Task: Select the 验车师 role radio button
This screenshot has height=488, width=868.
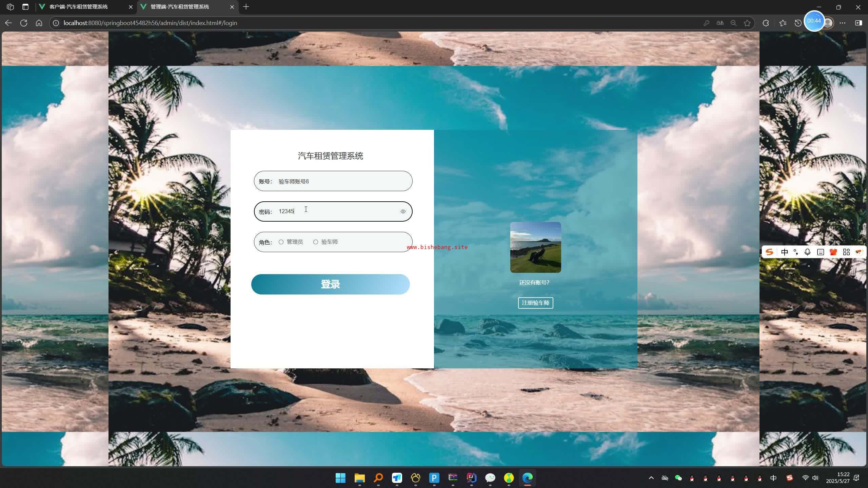Action: tap(316, 242)
